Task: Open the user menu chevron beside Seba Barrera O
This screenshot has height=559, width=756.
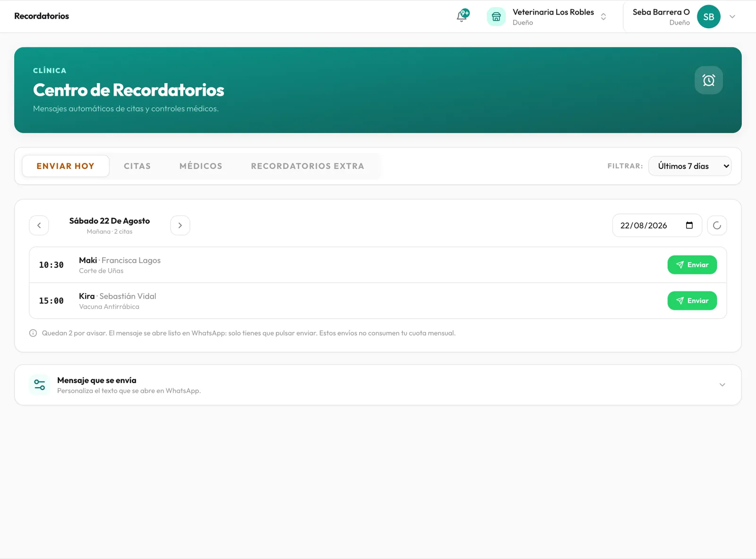Action: pos(732,17)
